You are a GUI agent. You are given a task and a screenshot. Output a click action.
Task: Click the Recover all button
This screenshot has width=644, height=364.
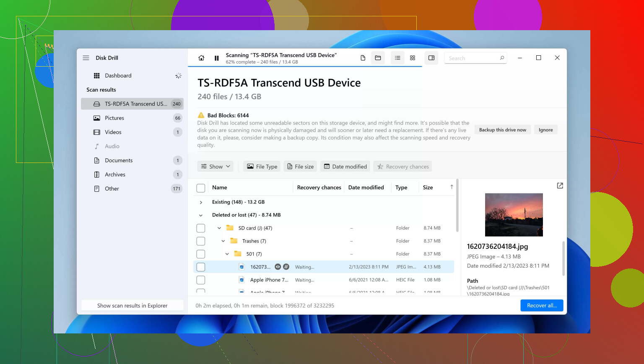click(542, 305)
